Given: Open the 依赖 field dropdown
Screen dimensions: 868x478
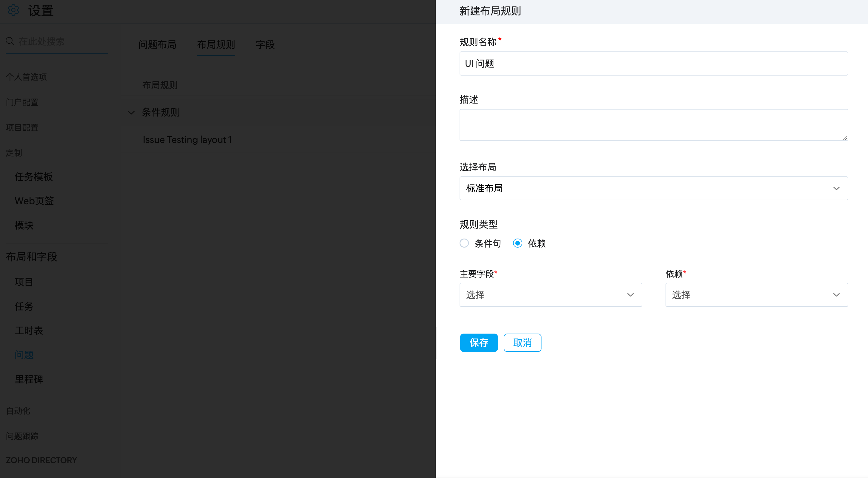Looking at the screenshot, I should 756,295.
